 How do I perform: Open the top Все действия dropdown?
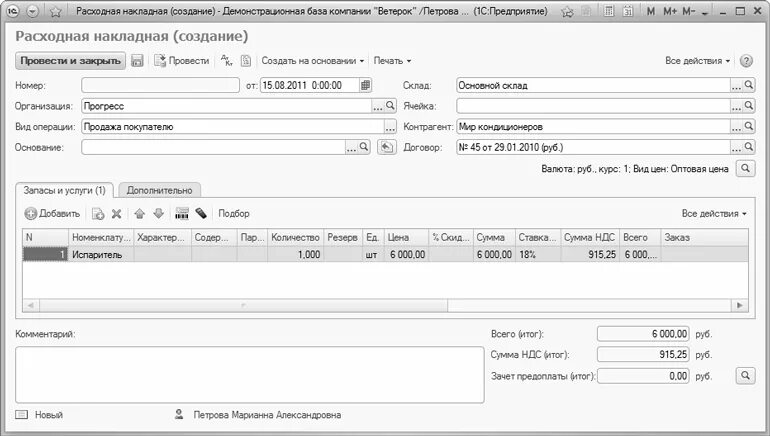[697, 61]
